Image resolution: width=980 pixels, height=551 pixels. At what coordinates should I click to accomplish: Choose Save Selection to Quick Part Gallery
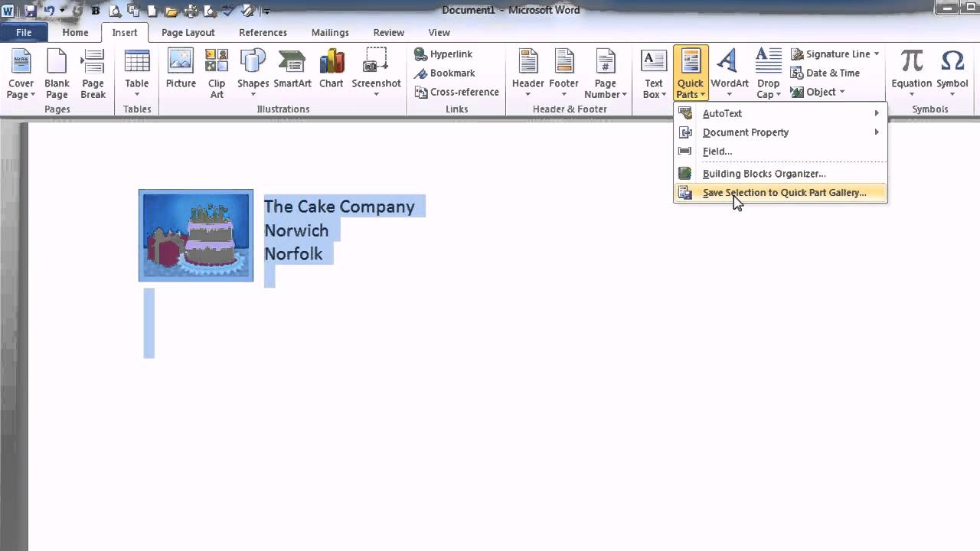click(780, 193)
